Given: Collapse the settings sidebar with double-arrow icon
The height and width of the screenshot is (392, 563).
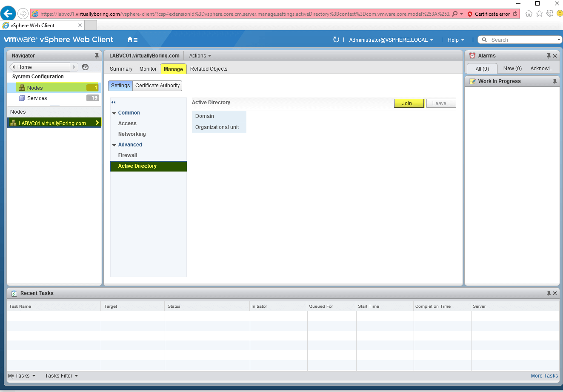Looking at the screenshot, I should coord(114,102).
